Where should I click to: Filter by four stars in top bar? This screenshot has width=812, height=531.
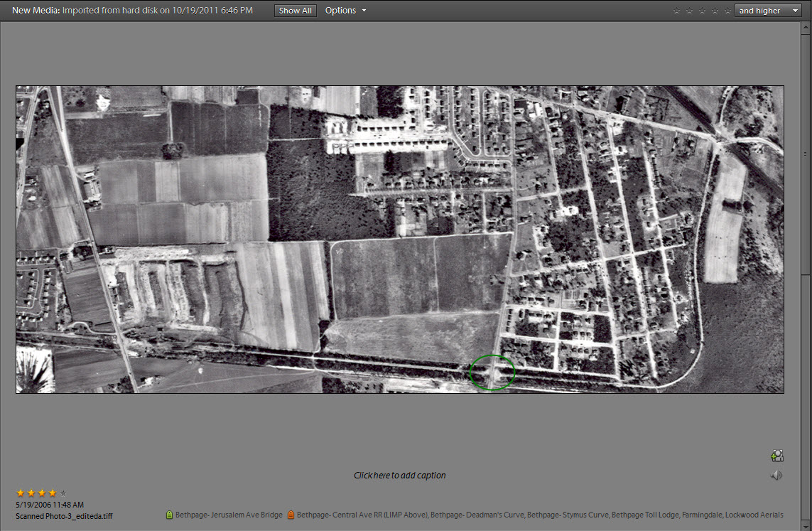tap(714, 11)
